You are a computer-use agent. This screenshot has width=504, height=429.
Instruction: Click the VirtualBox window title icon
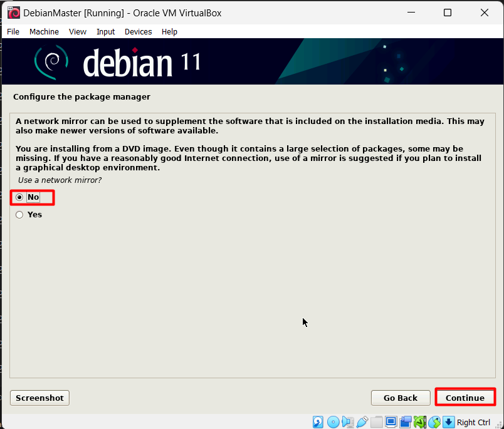pos(14,13)
